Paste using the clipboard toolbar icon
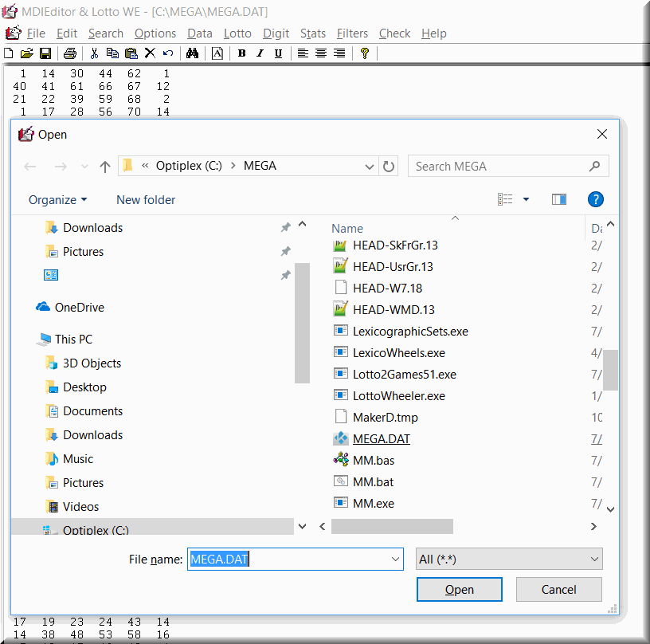The image size is (650, 644). tap(131, 53)
